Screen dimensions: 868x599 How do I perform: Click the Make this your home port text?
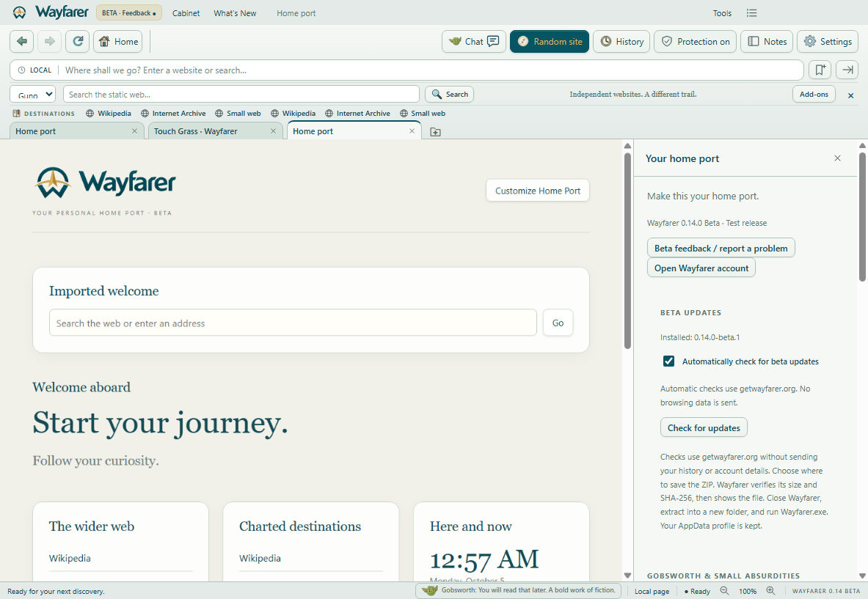(703, 196)
